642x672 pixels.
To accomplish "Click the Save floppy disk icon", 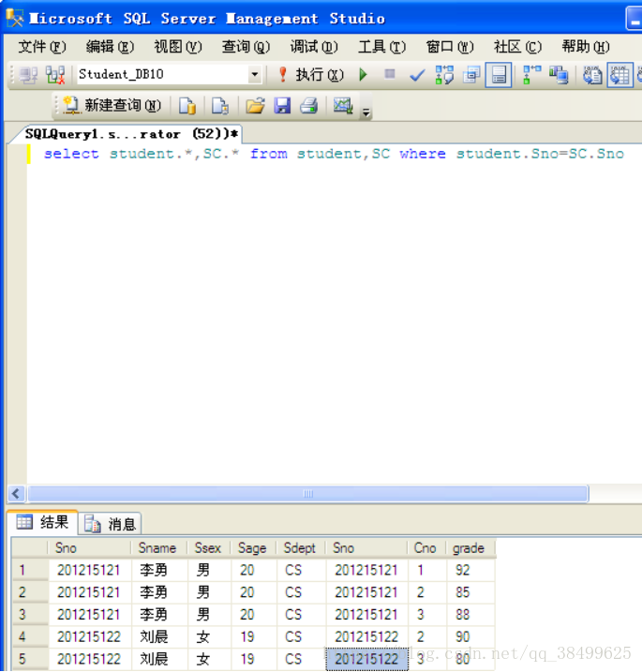I will (x=282, y=105).
